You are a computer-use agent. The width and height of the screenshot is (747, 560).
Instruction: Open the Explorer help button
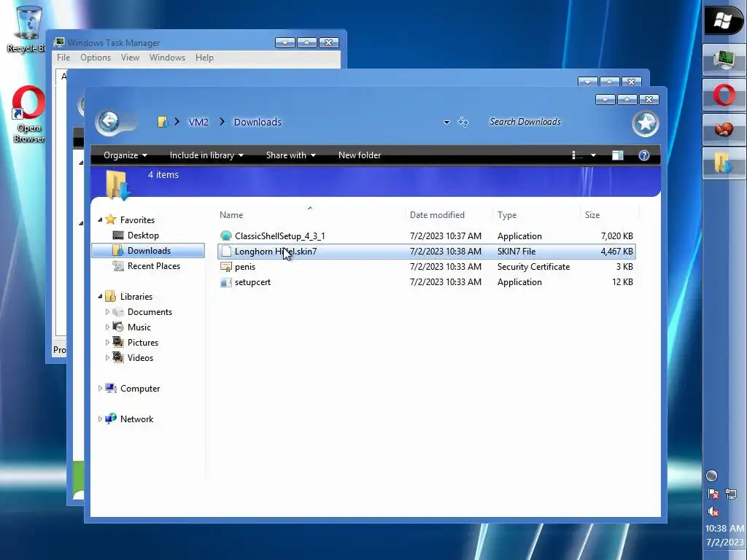click(643, 155)
